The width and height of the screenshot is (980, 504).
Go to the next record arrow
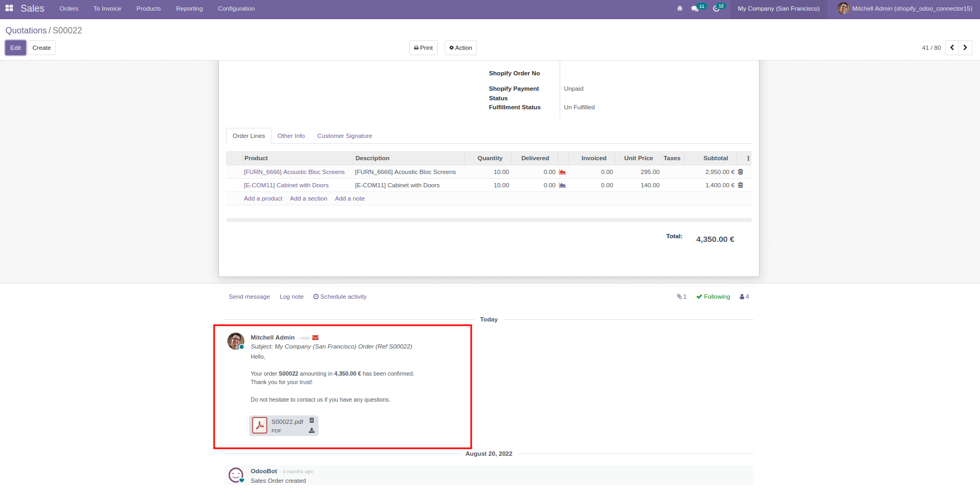click(x=965, y=48)
